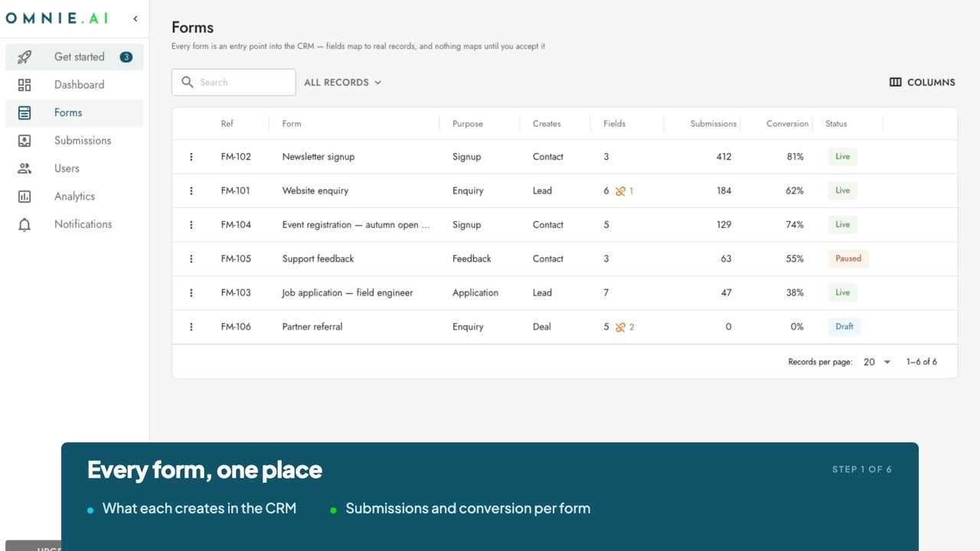Click unmapped fields link icon in Partner referral row
The height and width of the screenshot is (551, 980).
click(620, 327)
